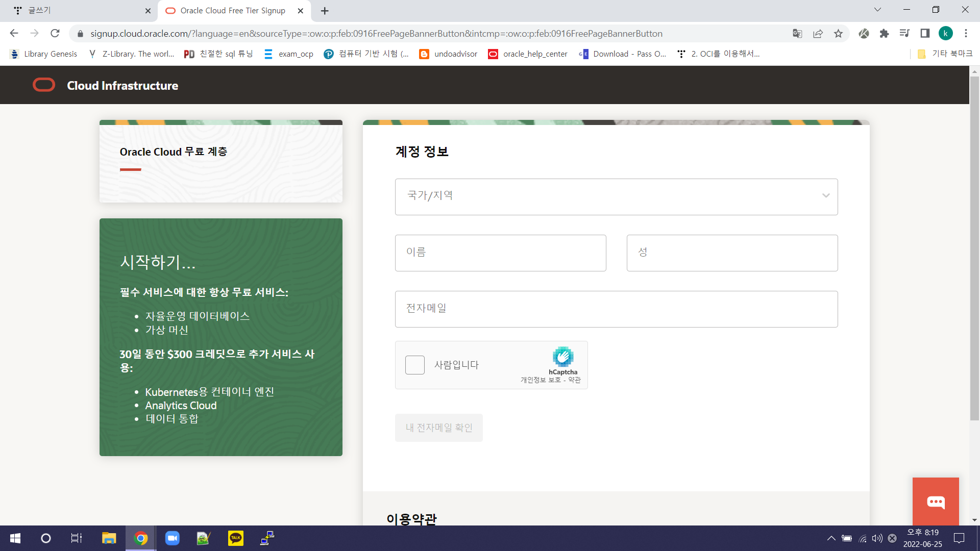Viewport: 980px width, 551px height.
Task: Open hCaptcha 개인정보 보호 link
Action: [x=540, y=380]
